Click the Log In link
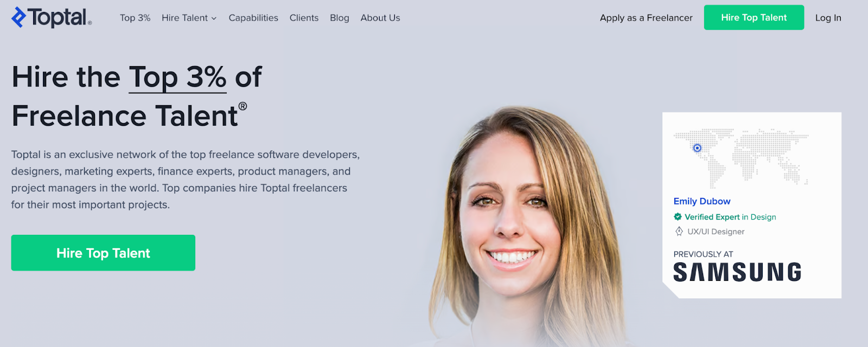868x347 pixels. [x=828, y=18]
